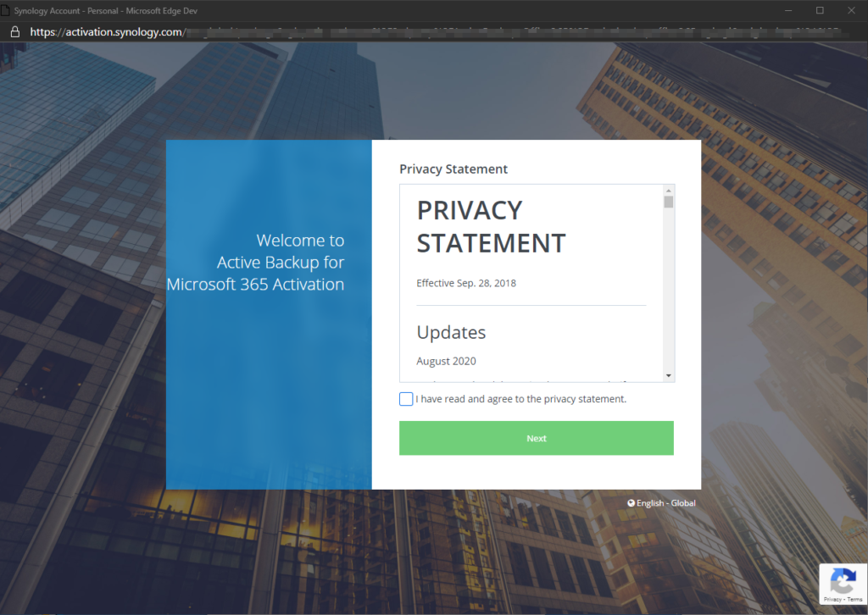Click the privacy statement scrollbar thumb
This screenshot has width=868, height=615.
[669, 202]
